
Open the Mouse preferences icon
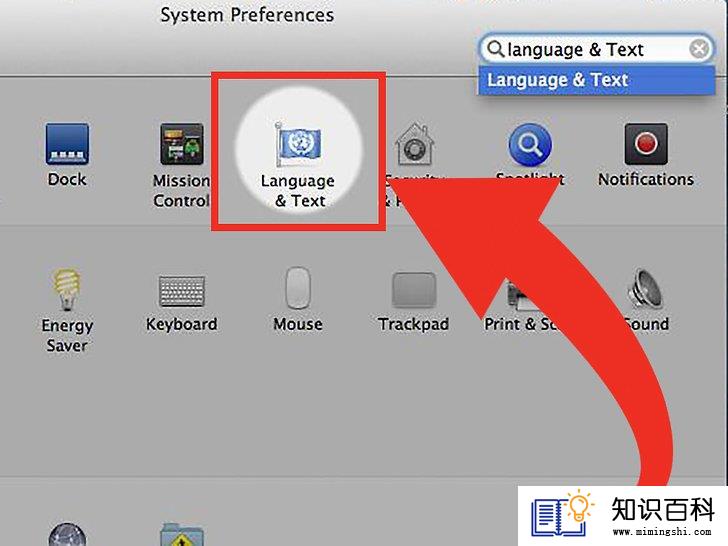coord(298,288)
